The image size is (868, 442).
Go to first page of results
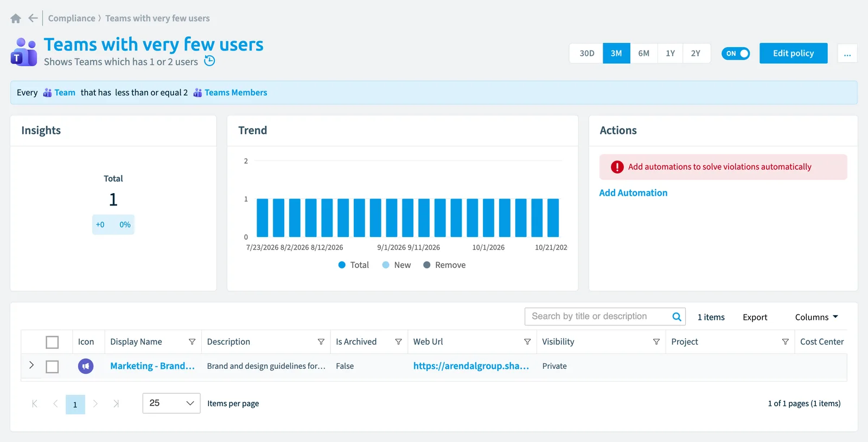[35, 403]
